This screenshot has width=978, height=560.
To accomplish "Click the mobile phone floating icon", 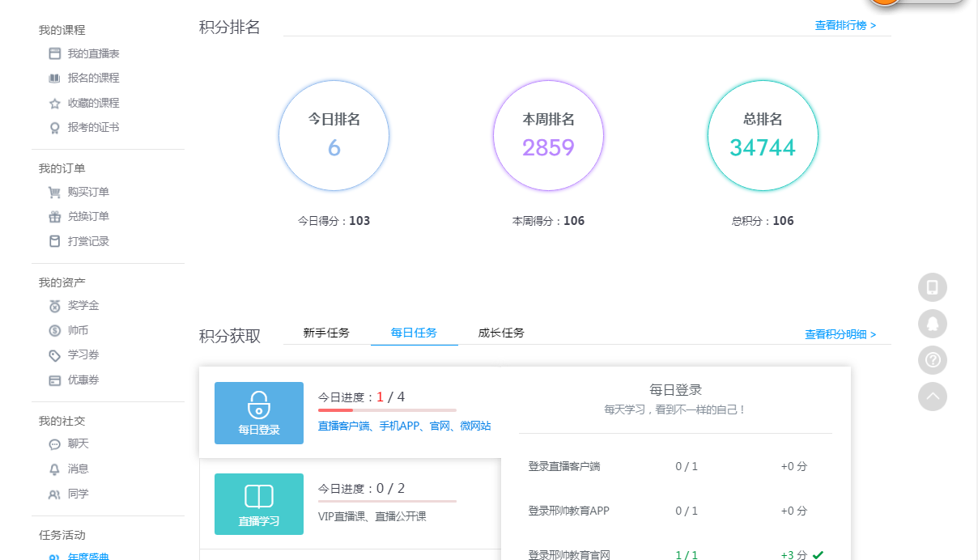I will [932, 287].
